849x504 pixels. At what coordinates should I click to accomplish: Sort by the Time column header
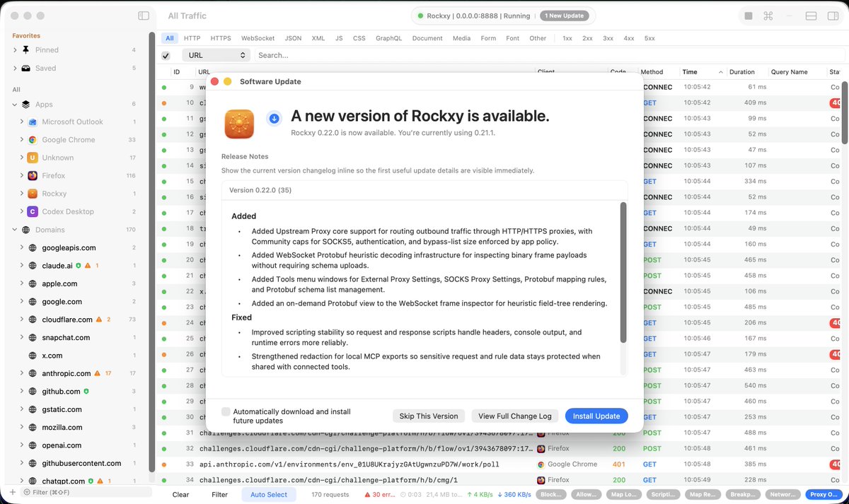pyautogui.click(x=703, y=72)
